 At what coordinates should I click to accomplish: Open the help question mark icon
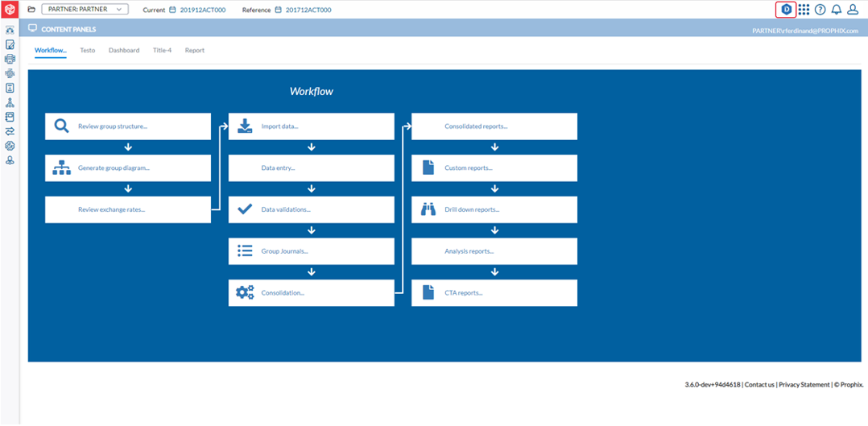tap(820, 10)
